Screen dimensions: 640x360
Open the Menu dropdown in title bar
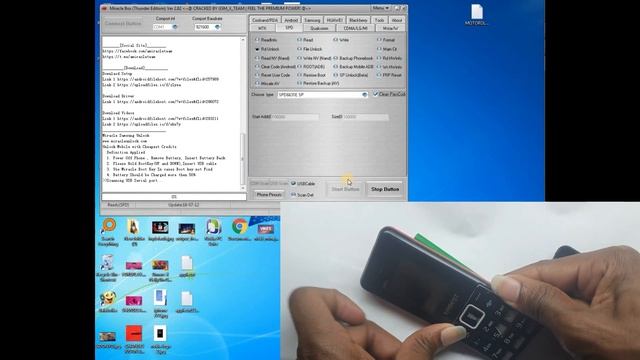[x=380, y=8]
